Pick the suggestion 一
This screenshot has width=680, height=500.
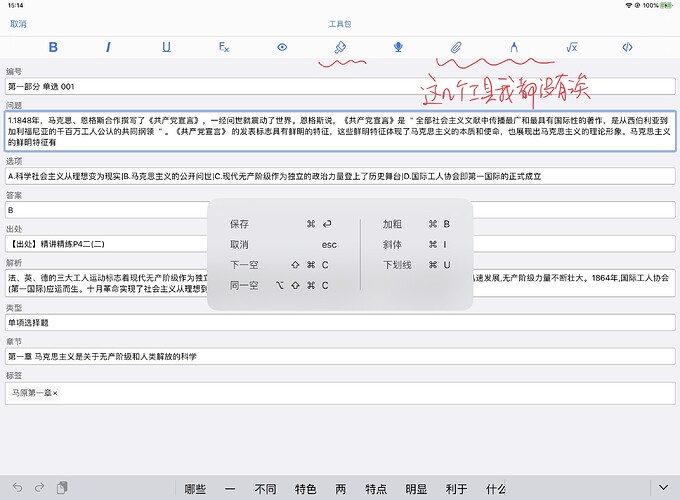(230, 489)
